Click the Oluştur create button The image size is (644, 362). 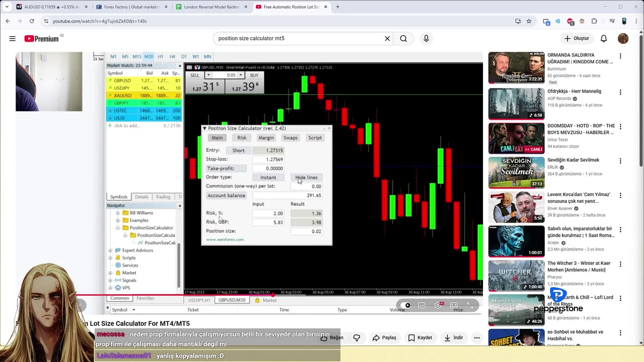(x=577, y=38)
